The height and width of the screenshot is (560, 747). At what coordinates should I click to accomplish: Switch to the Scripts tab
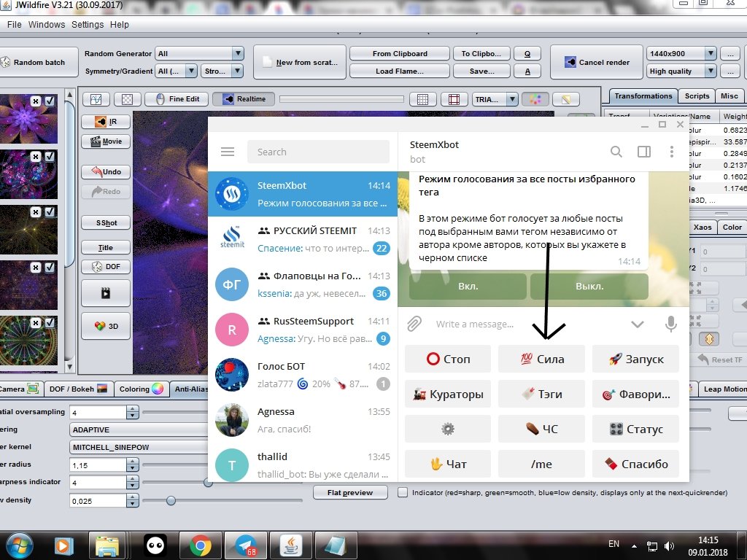pos(697,96)
